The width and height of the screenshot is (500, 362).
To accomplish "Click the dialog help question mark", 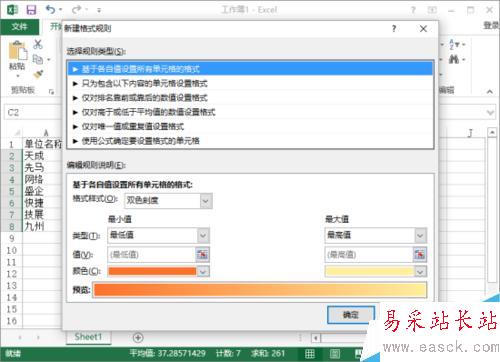I will click(x=394, y=29).
